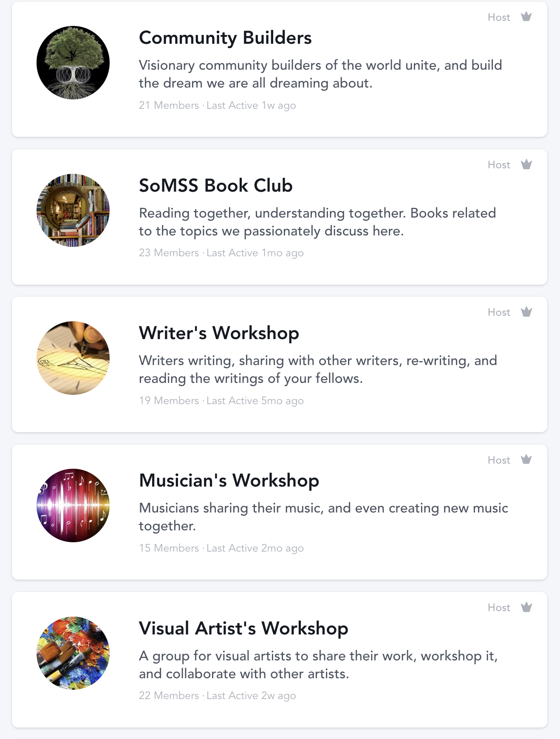Click the Host label on Visual Artist's Workshop
Image resolution: width=560 pixels, height=739 pixels.
[x=499, y=608]
